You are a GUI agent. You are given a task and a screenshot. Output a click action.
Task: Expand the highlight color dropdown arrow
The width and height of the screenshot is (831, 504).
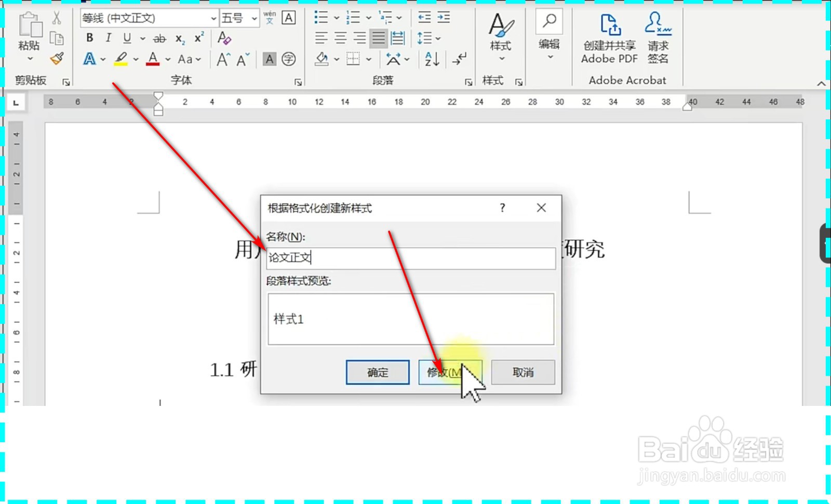[x=136, y=59]
